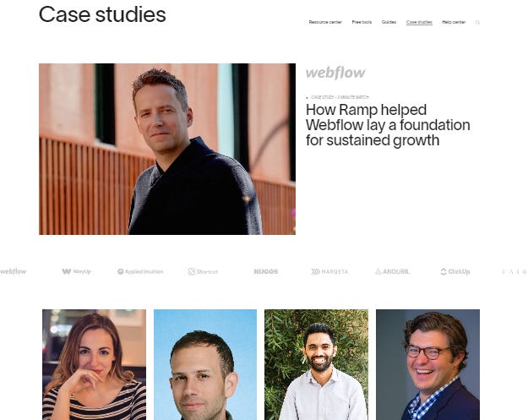Image resolution: width=528 pixels, height=420 pixels.
Task: Open the Resource center nav item
Action: (325, 22)
